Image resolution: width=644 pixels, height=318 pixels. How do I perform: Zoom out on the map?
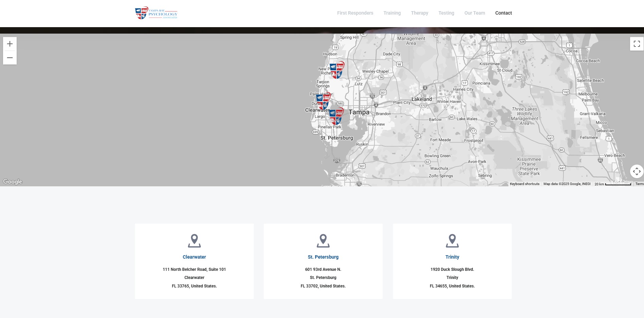coord(10,58)
